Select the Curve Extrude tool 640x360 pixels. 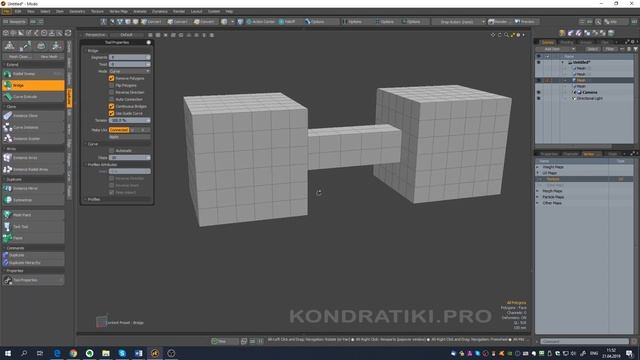(33, 97)
